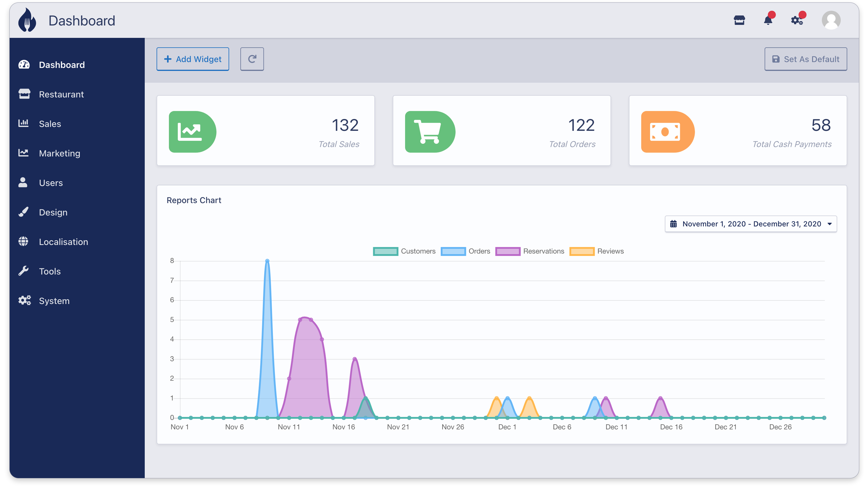Open the storefront menu in the top bar

tap(739, 21)
